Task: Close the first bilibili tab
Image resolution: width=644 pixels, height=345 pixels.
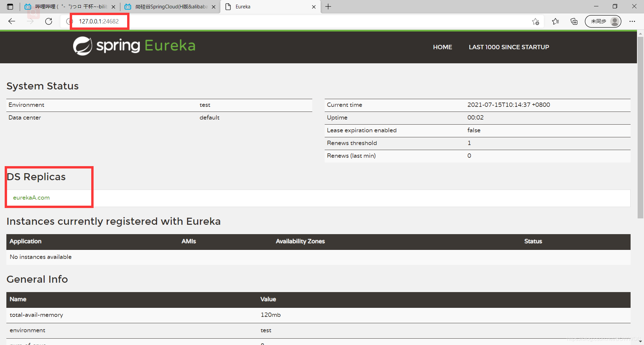Action: click(113, 7)
